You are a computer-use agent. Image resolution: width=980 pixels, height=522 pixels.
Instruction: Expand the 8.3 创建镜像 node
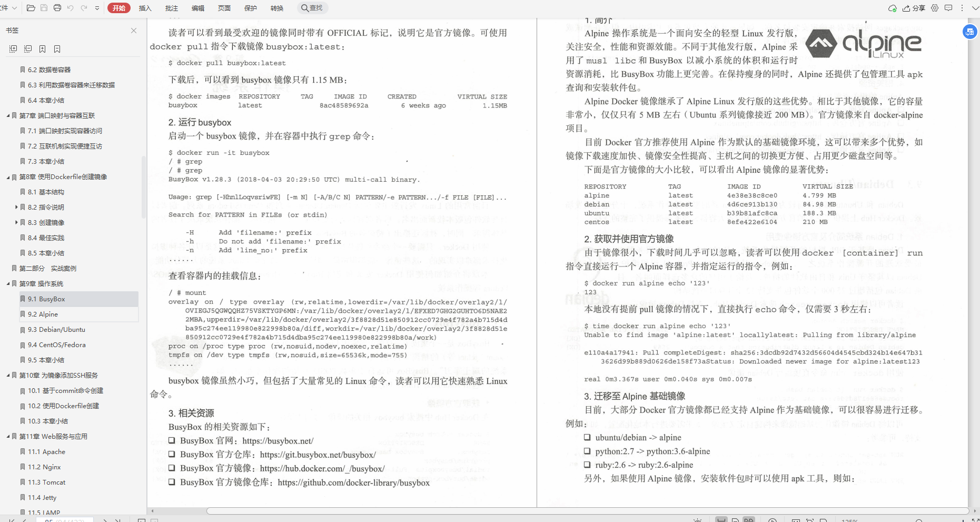coord(16,222)
